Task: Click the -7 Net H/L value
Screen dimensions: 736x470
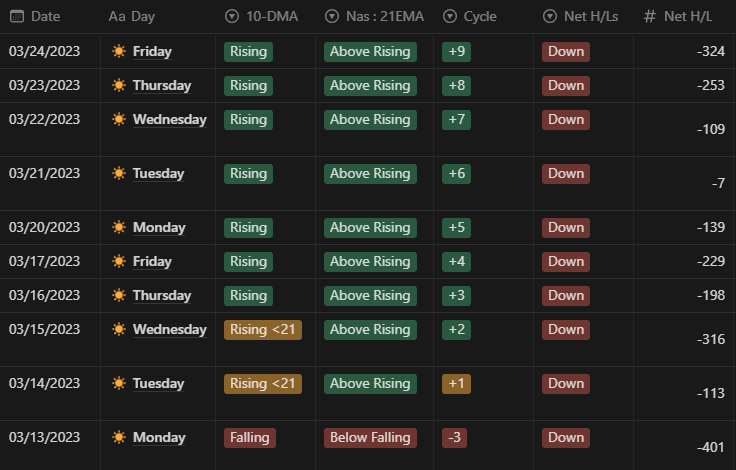Action: click(x=719, y=183)
